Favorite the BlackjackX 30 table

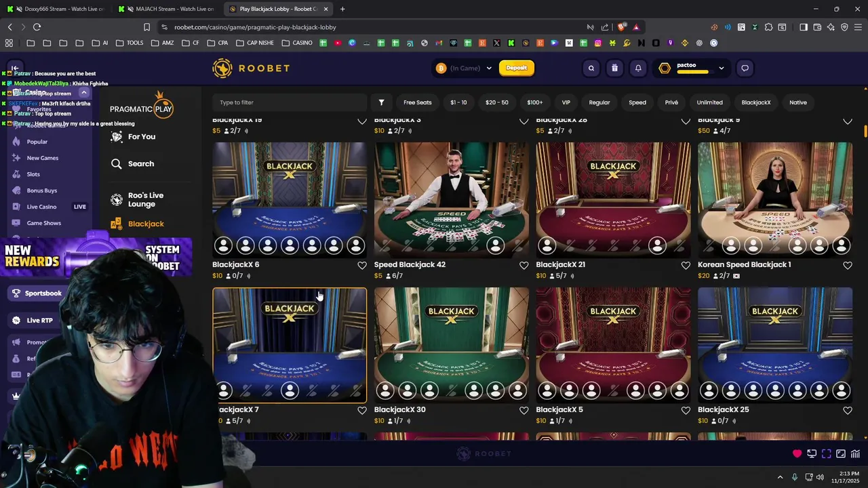[x=524, y=410]
